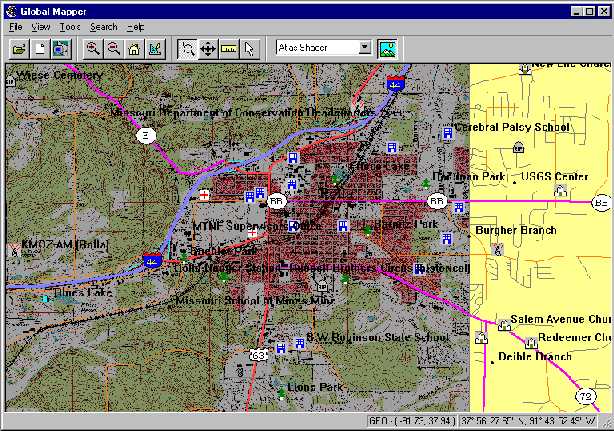Click the BB route marker near USGS Center

pos(601,203)
